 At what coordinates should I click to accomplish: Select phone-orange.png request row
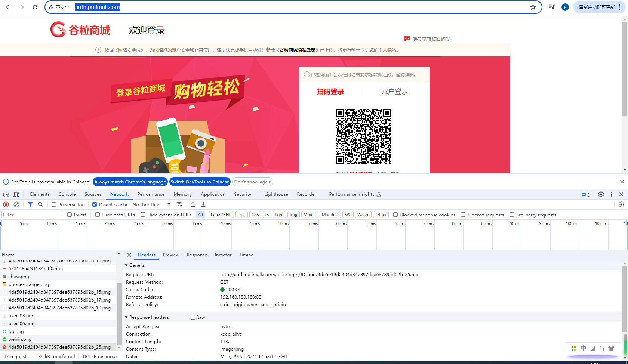(x=58, y=284)
